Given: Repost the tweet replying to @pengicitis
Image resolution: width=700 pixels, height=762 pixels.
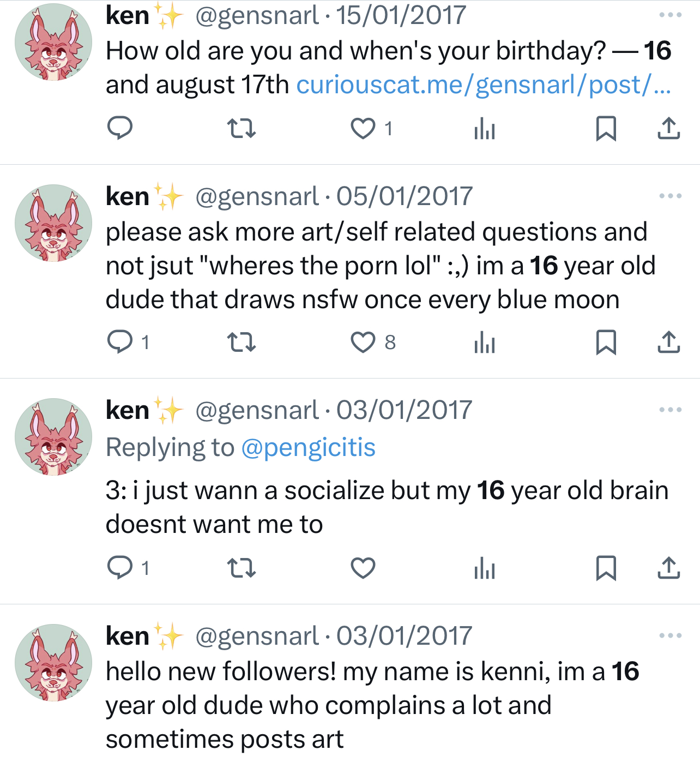Looking at the screenshot, I should point(241,568).
